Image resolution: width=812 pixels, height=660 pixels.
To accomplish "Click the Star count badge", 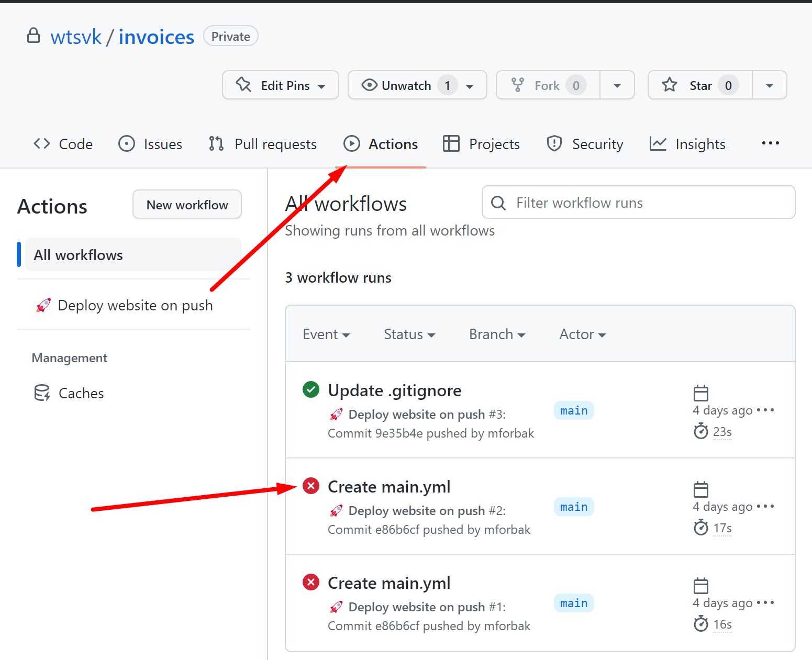I will tap(728, 85).
